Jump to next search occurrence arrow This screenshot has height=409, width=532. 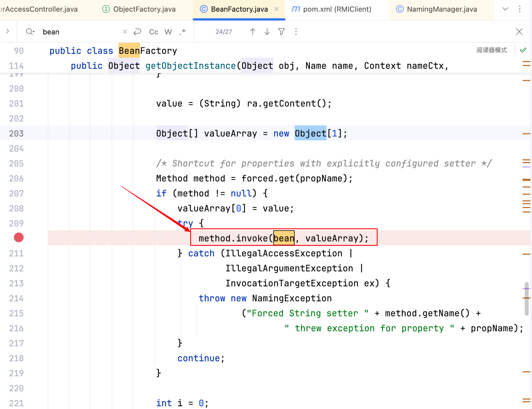tap(267, 32)
